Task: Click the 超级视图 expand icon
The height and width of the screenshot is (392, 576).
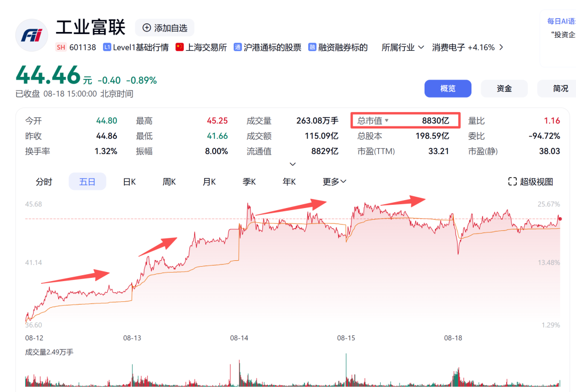Action: 513,181
